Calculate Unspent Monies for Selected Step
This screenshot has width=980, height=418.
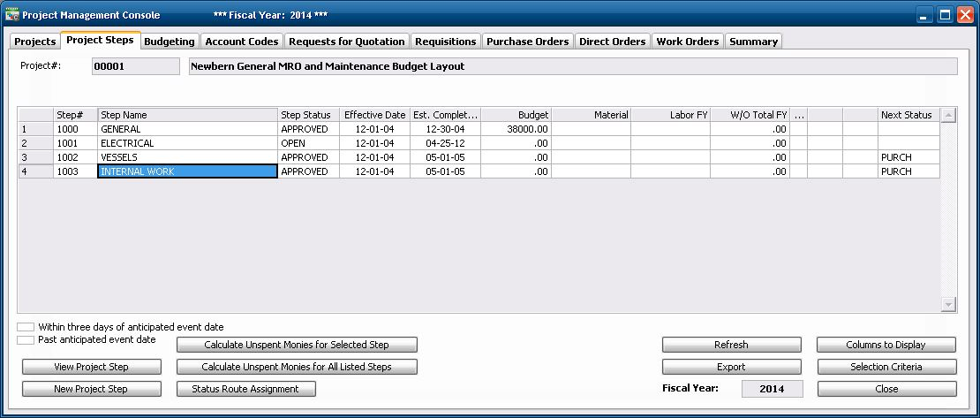click(297, 345)
